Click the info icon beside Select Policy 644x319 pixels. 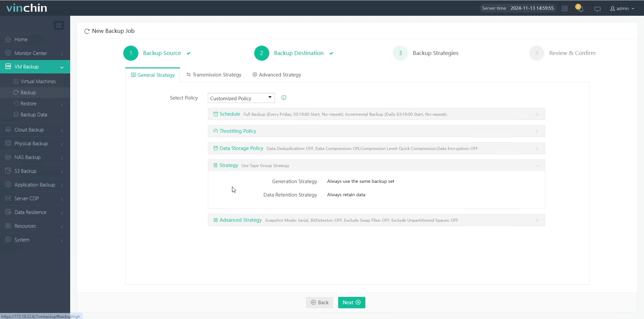coord(284,98)
